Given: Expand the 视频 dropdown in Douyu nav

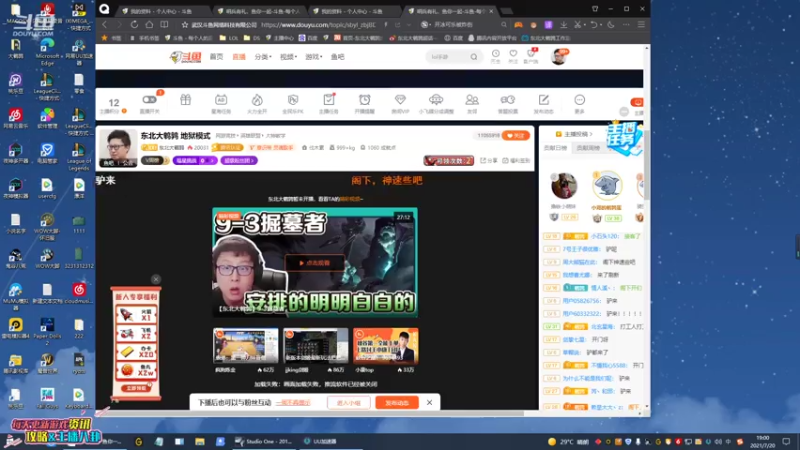Looking at the screenshot, I should pyautogui.click(x=288, y=57).
